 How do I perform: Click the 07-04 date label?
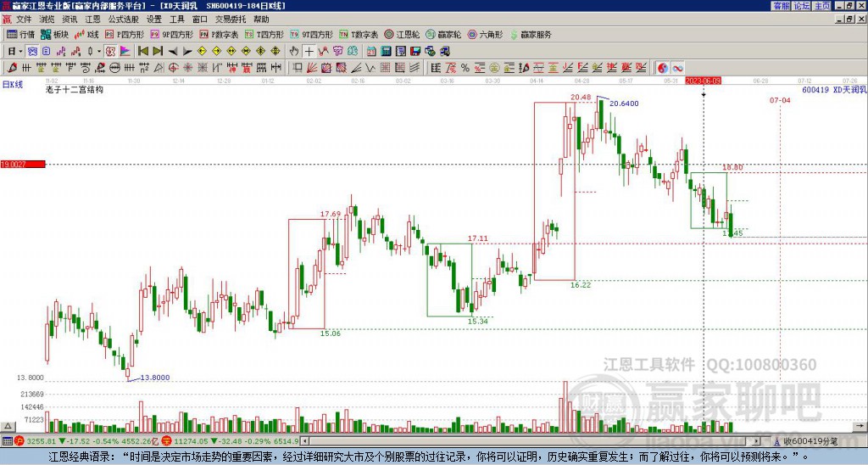click(780, 100)
